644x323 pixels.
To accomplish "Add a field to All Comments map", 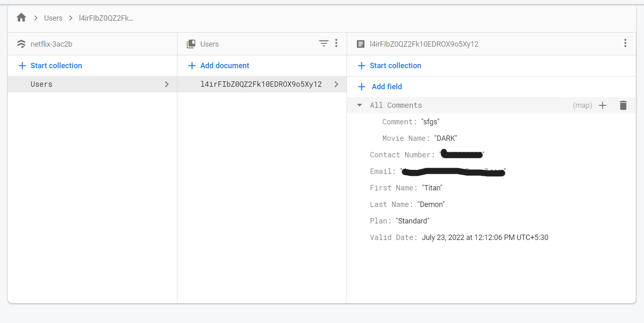I will click(x=603, y=105).
